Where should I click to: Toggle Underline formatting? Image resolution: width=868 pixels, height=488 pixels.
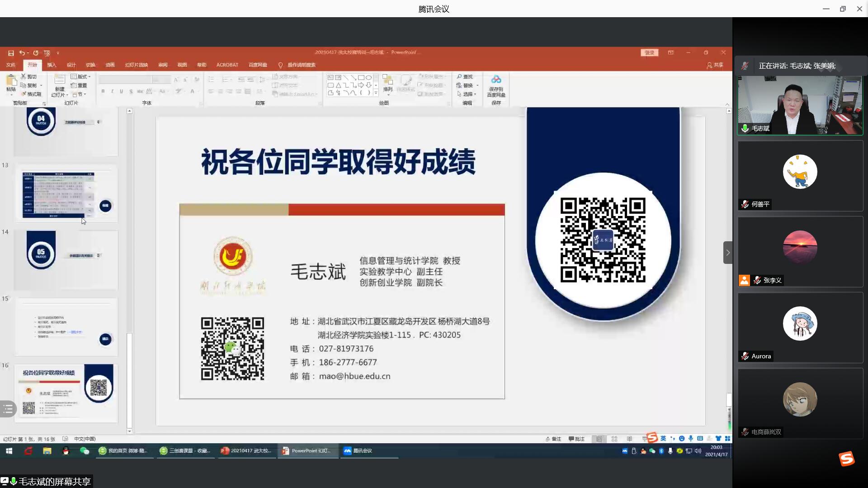pyautogui.click(x=121, y=91)
